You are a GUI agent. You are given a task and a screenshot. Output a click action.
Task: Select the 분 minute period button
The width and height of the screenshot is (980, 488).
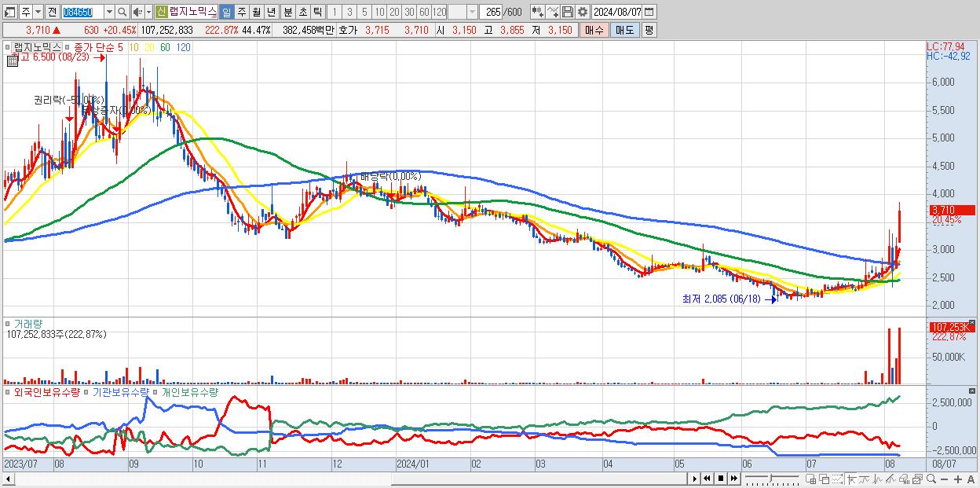coord(288,12)
